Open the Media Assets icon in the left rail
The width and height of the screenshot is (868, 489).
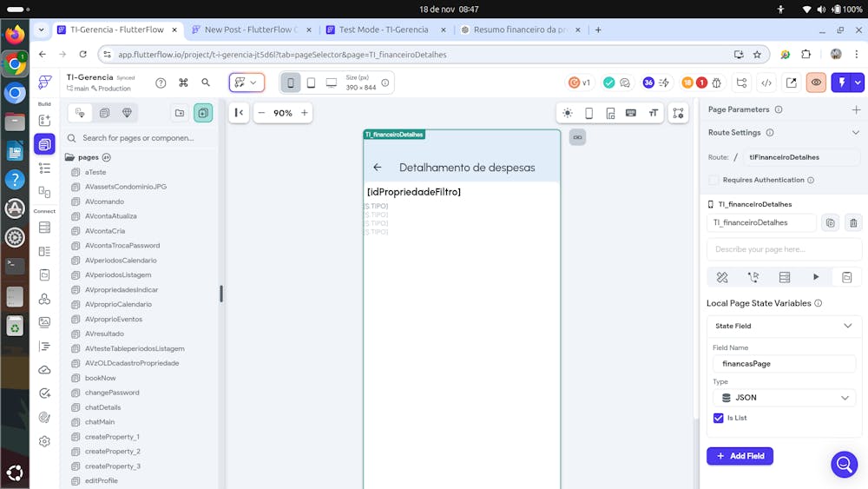(44, 322)
